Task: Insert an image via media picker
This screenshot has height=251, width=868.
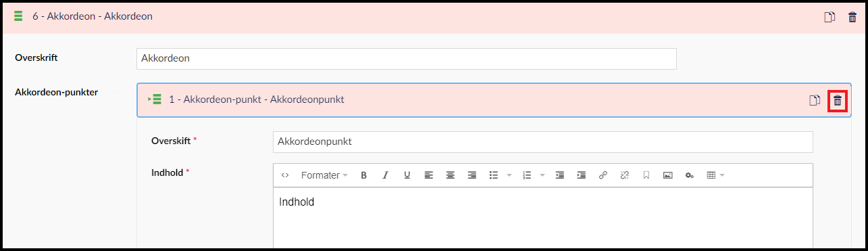Action: (667, 175)
